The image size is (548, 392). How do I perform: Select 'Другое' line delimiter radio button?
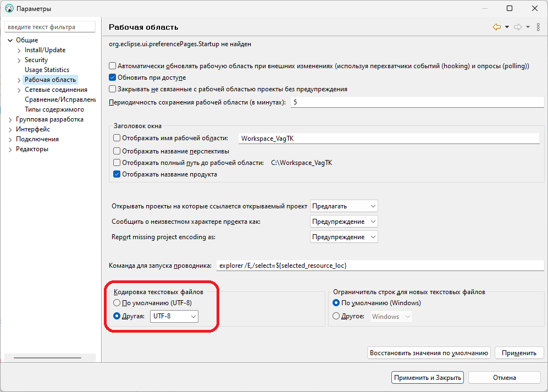click(x=336, y=317)
